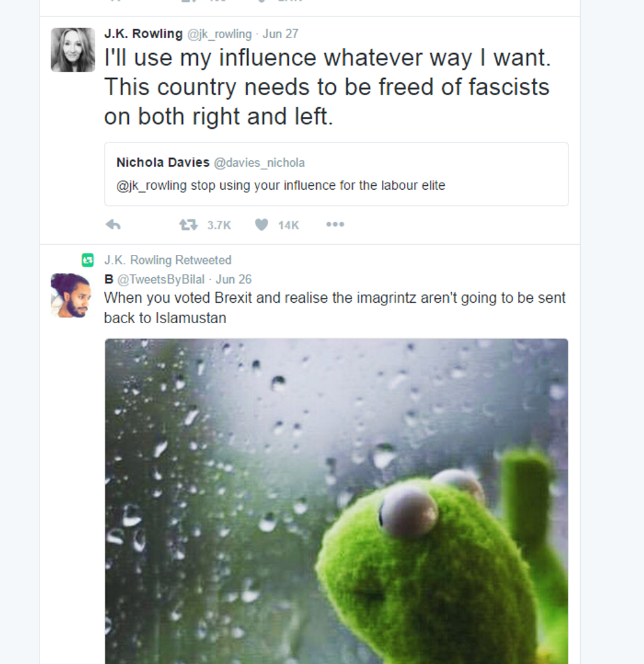Reply to J.K. Rowling's fascists tweet
This screenshot has width=644, height=664.
tap(113, 225)
